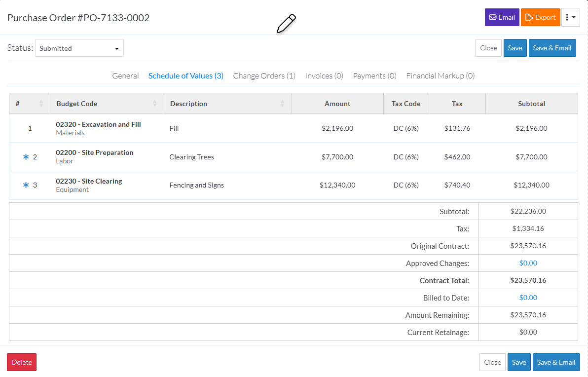
Task: Click the top Save button
Action: pyautogui.click(x=515, y=48)
